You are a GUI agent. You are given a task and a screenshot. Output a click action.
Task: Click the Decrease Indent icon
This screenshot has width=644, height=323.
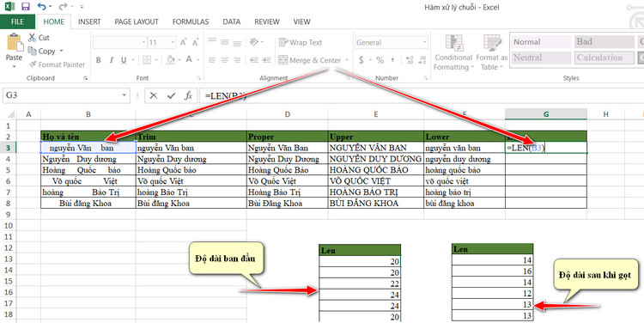click(254, 60)
